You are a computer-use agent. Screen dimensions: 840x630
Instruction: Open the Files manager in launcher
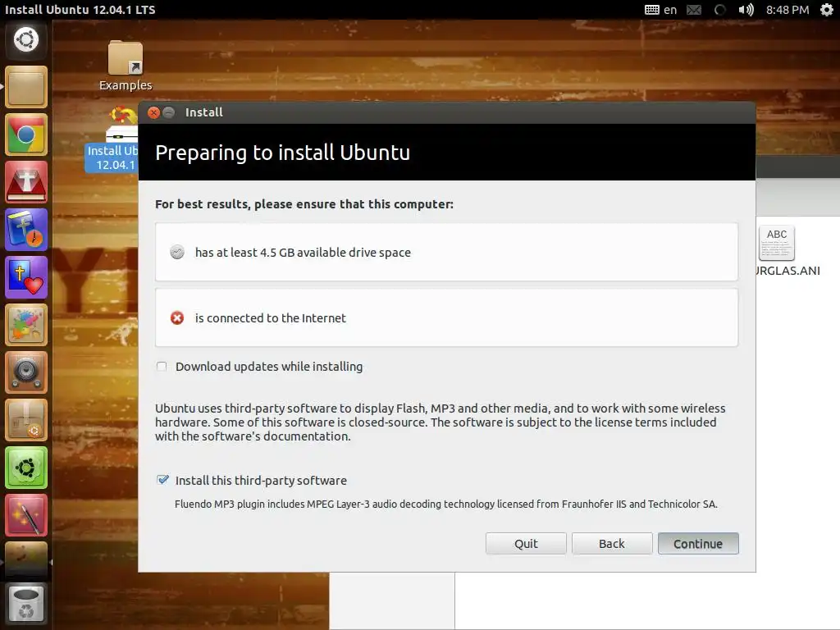point(25,87)
